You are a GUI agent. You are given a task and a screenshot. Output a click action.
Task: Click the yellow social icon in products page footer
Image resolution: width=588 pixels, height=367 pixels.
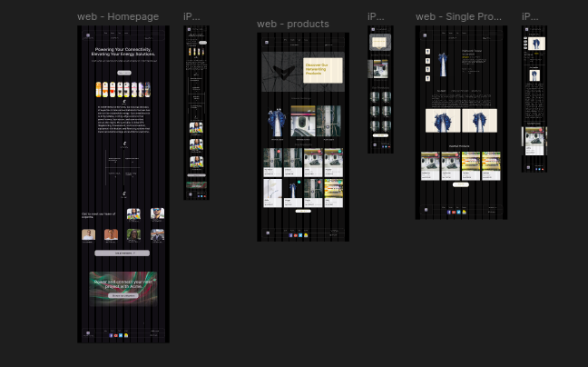(306, 235)
